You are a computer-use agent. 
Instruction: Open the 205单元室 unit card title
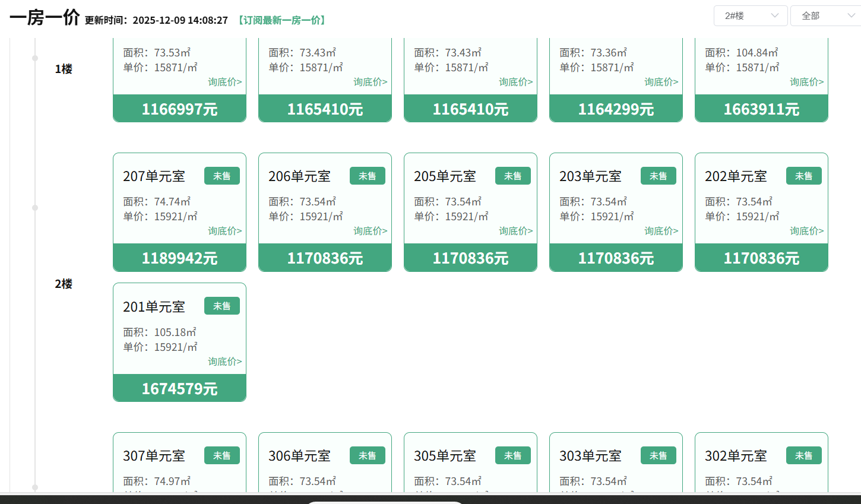(445, 176)
